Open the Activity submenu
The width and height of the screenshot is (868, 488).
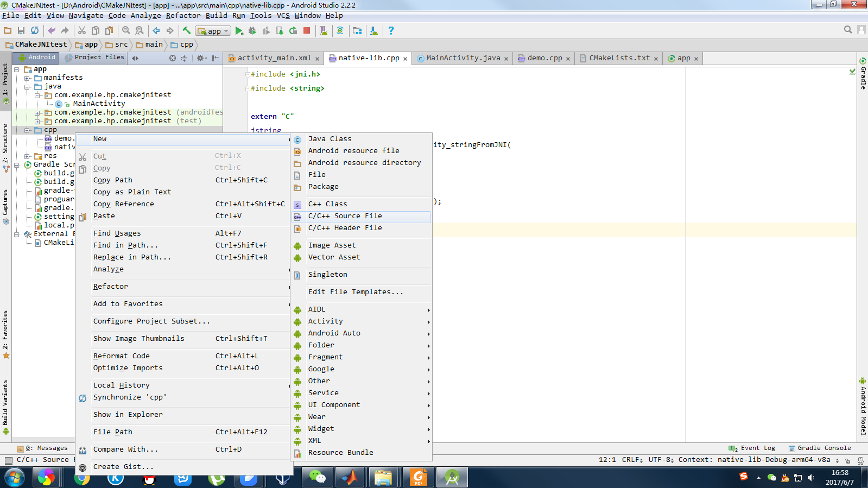click(362, 321)
